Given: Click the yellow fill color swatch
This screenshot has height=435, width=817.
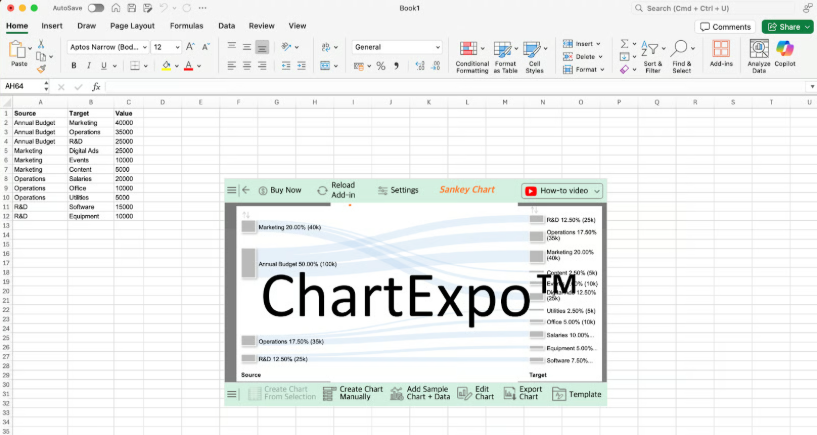Looking at the screenshot, I should coord(166,66).
